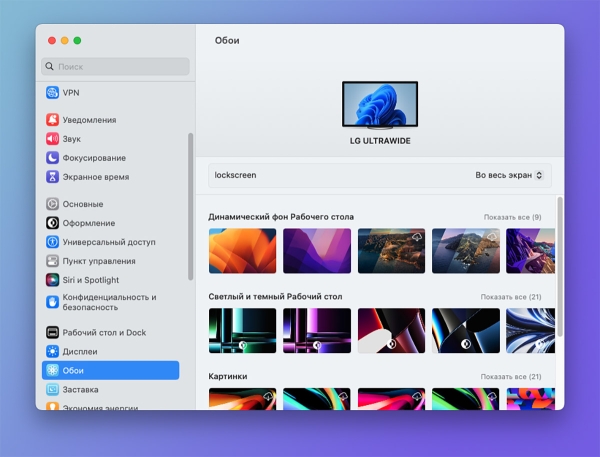Click the Дисплеи icon in sidebar
This screenshot has width=600, height=457.
coord(53,351)
